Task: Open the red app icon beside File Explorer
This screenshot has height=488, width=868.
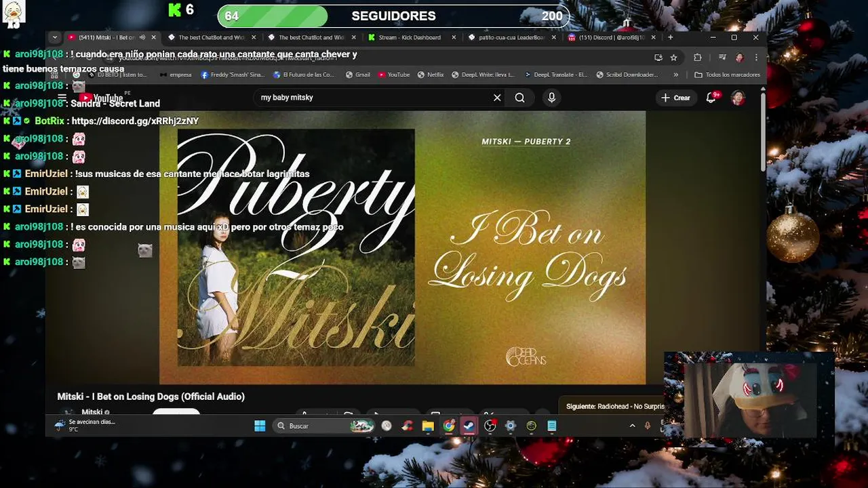Action: click(407, 426)
